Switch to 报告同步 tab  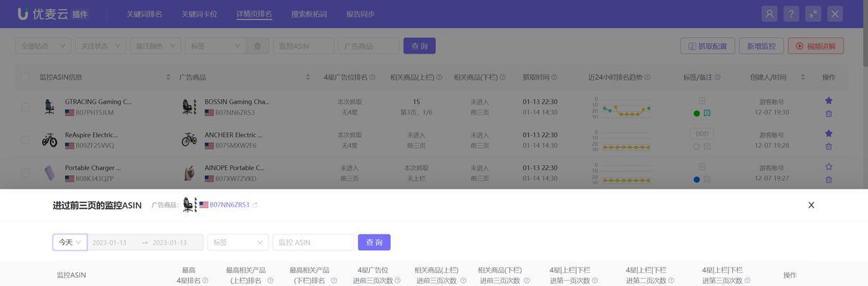[x=361, y=14]
